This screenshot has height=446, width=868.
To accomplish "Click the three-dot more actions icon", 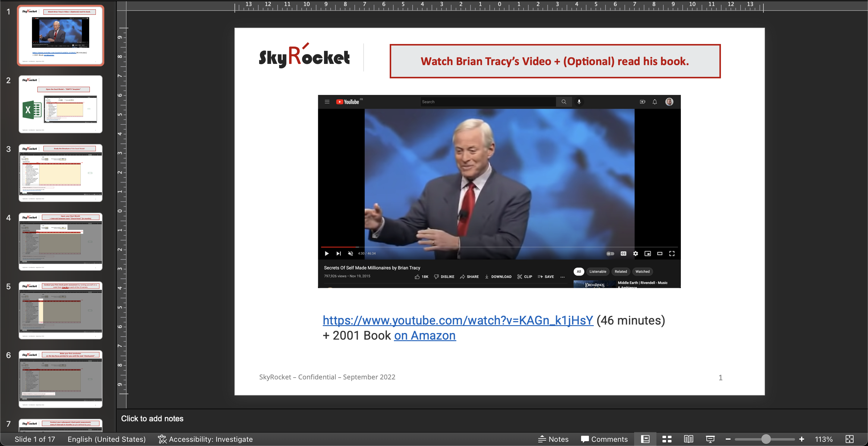I will click(562, 277).
